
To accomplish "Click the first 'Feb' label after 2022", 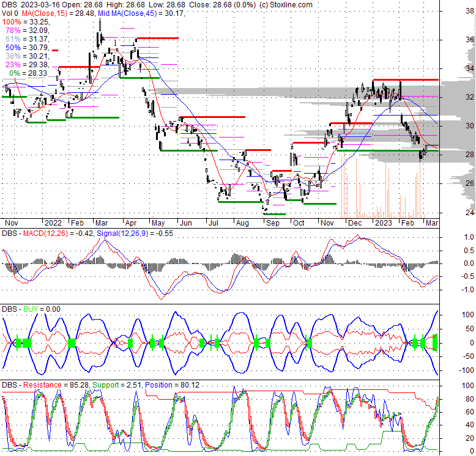I will [77, 223].
